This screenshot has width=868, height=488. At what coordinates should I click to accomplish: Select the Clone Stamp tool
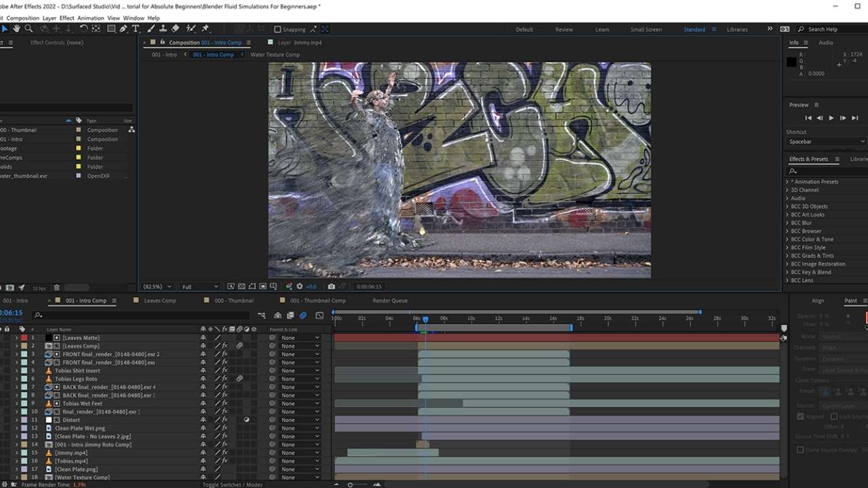[163, 28]
